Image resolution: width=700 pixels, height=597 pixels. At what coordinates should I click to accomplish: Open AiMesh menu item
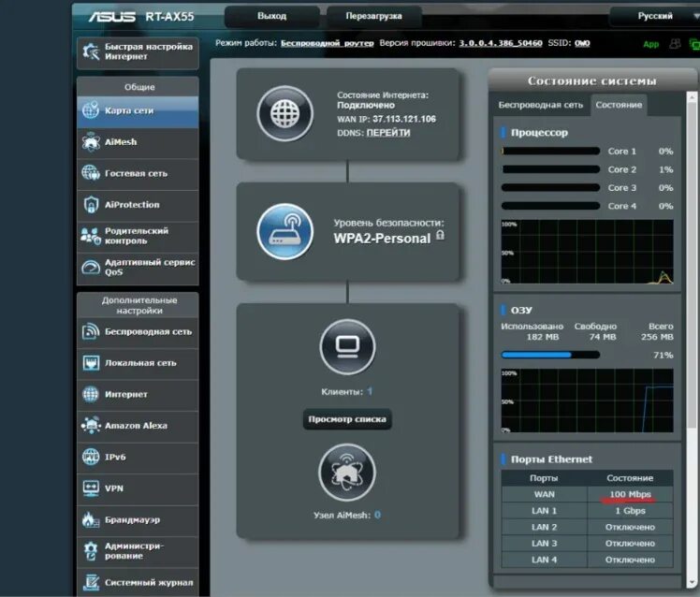click(138, 142)
